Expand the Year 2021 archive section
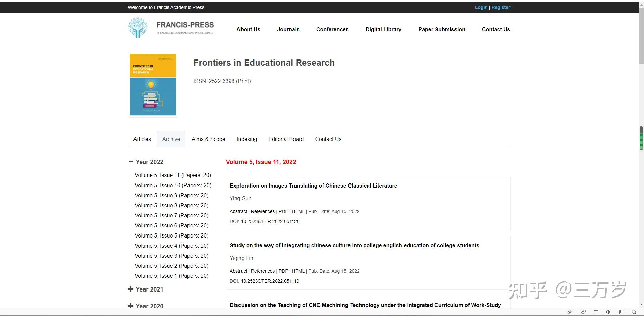This screenshot has height=316, width=644. pyautogui.click(x=131, y=289)
